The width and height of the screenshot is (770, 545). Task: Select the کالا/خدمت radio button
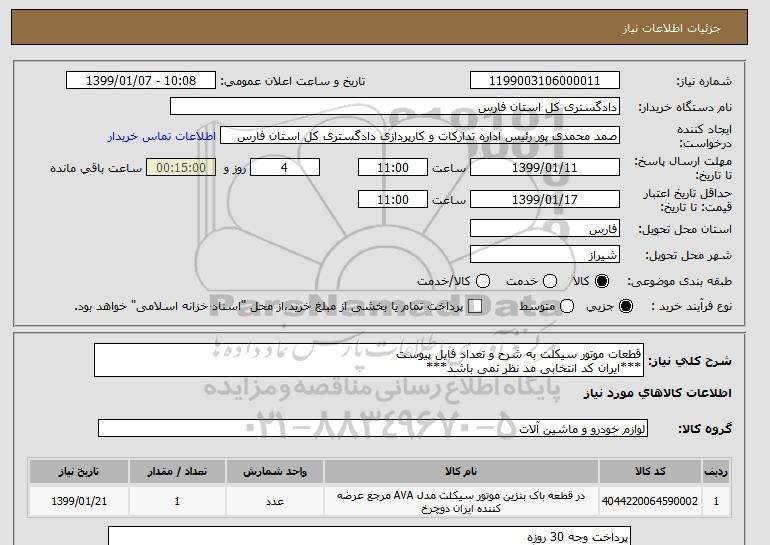[483, 281]
